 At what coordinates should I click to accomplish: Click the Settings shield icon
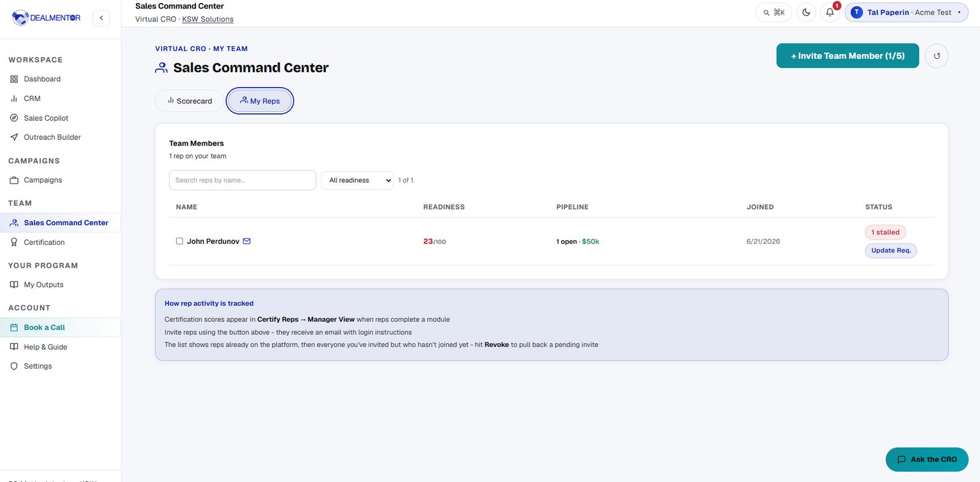coord(14,366)
